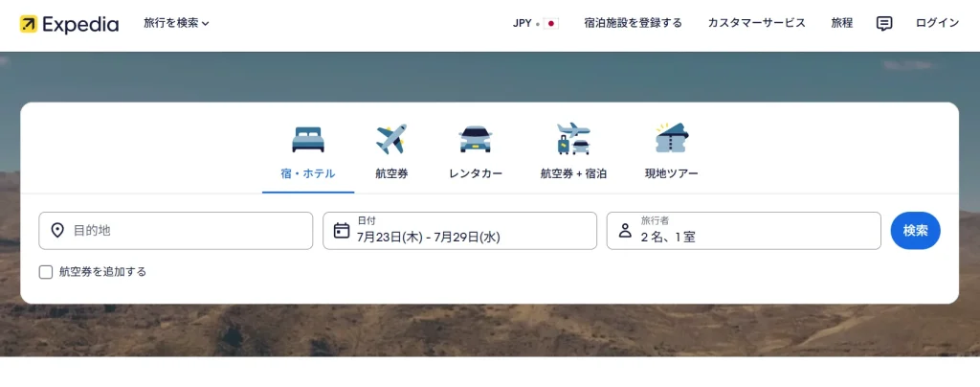Select the 宿・ホテル tab label
This screenshot has width=980, height=387.
click(x=308, y=173)
